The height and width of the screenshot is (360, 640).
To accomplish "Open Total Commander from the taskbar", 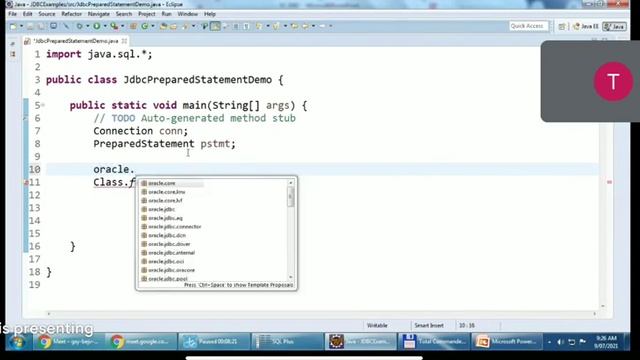I will [x=434, y=341].
